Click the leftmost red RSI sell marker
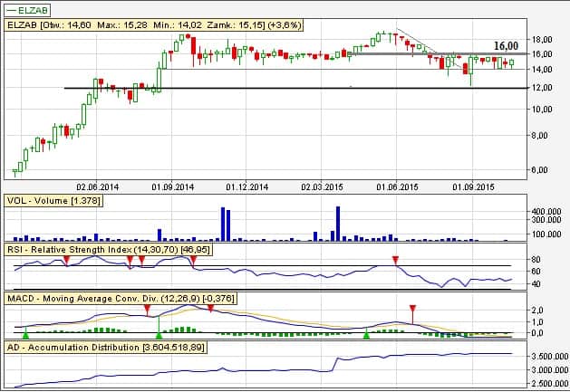 tap(66, 261)
